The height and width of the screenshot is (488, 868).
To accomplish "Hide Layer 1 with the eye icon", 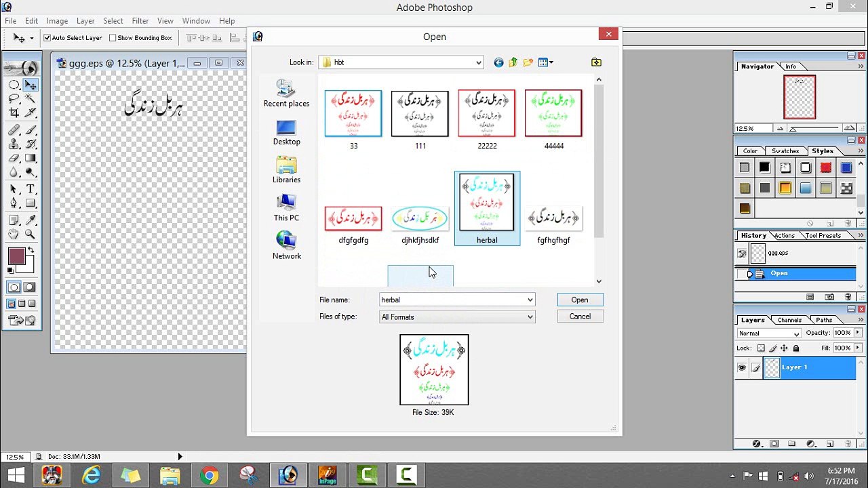I will [x=742, y=367].
